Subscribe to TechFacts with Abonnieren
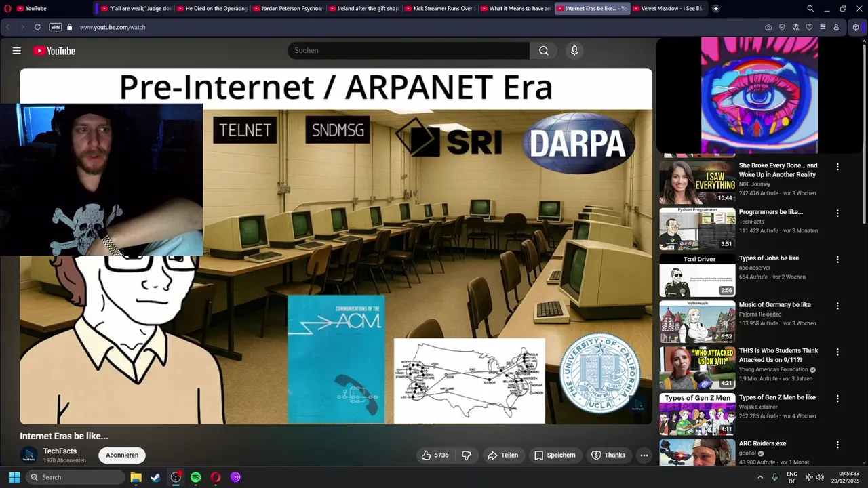 122,455
